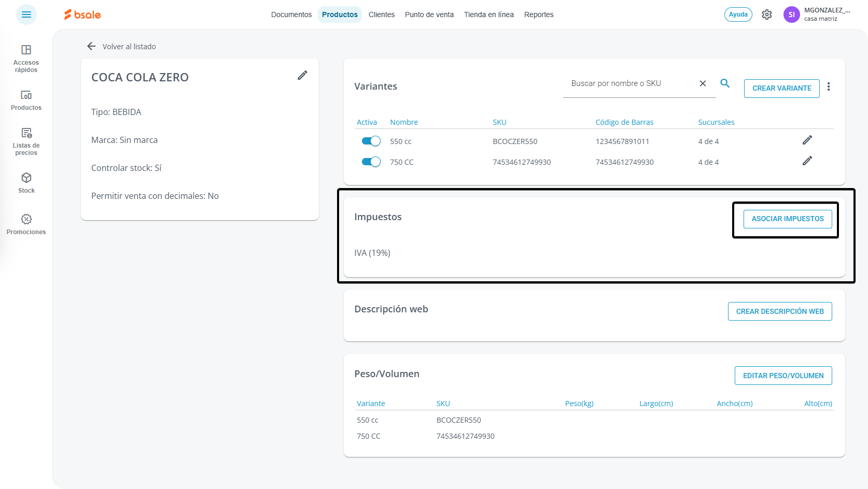This screenshot has width=868, height=489.
Task: Open the Documentos menu
Action: pos(291,15)
